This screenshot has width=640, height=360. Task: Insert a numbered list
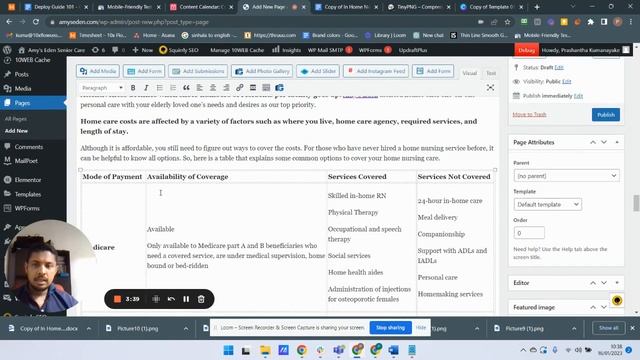[x=173, y=88]
